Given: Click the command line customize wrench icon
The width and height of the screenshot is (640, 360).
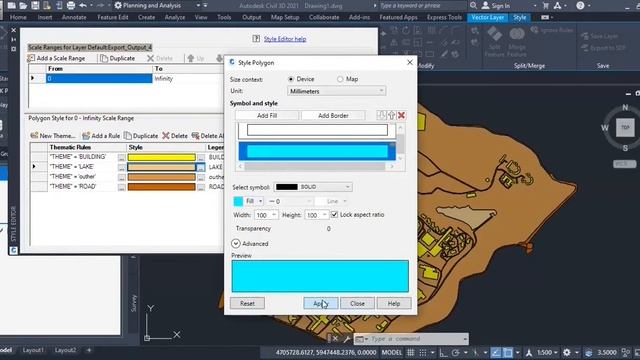Looking at the screenshot, I should point(347,339).
